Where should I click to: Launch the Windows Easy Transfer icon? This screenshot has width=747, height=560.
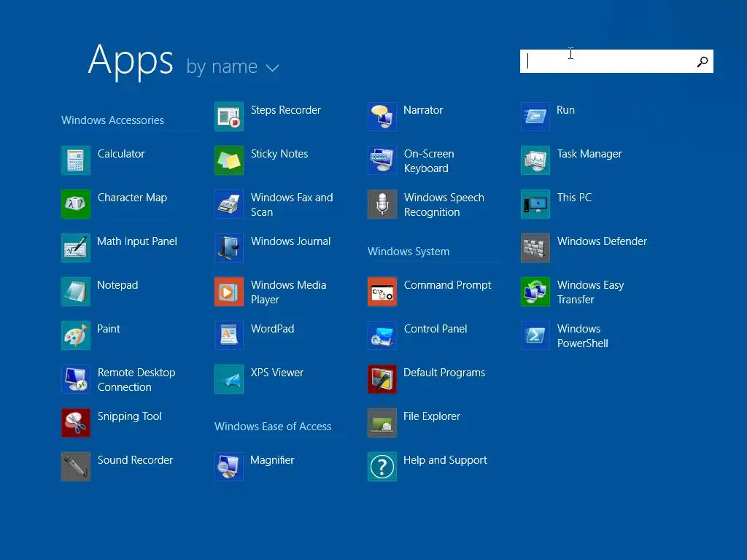535,292
